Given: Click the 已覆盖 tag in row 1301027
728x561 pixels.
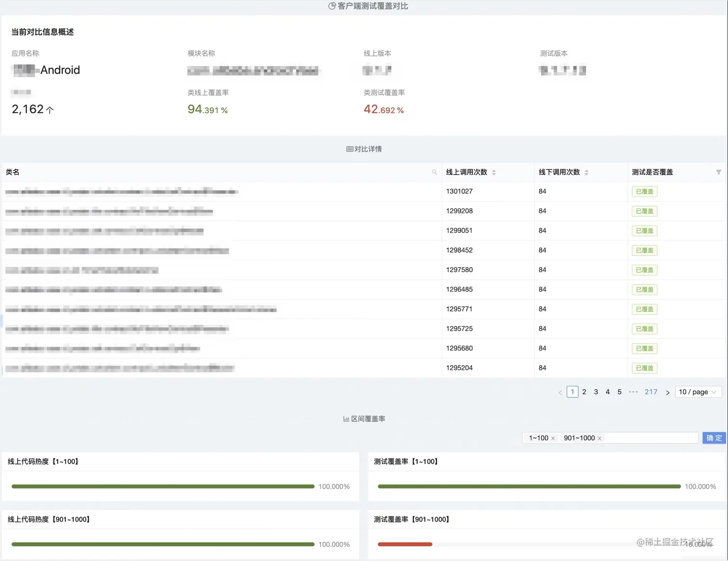Looking at the screenshot, I should tap(644, 192).
